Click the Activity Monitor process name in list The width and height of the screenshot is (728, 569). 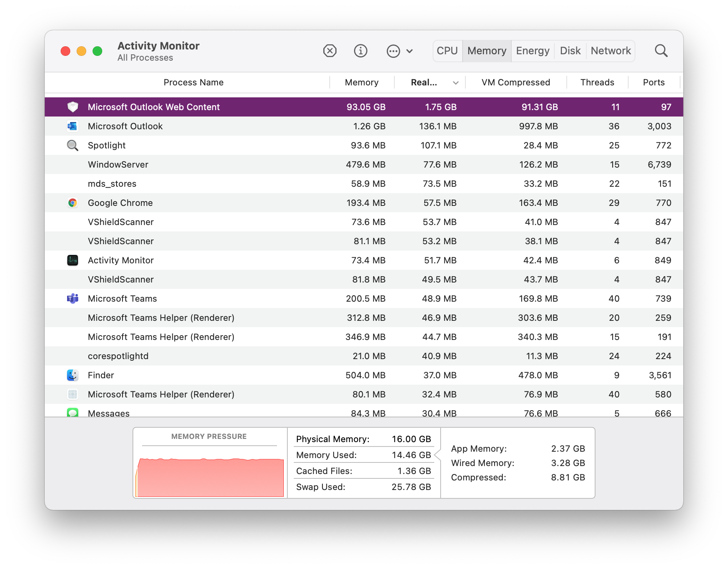pos(121,260)
